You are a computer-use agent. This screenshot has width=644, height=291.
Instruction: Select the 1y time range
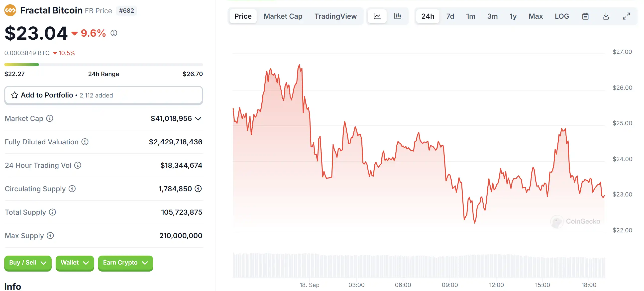[513, 16]
